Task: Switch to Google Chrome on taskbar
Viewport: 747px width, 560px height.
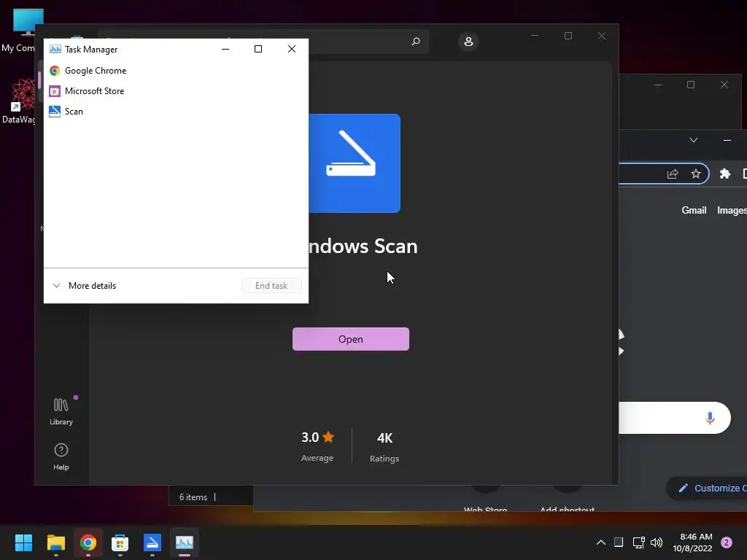Action: click(88, 542)
